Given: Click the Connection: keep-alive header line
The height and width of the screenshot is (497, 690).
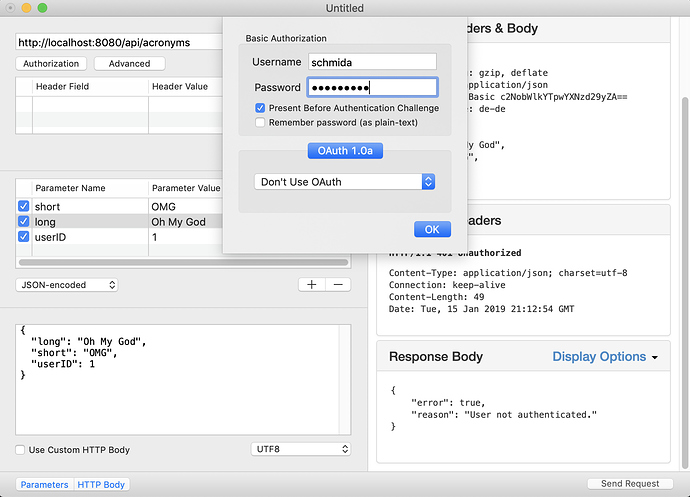Looking at the screenshot, I should tap(447, 285).
